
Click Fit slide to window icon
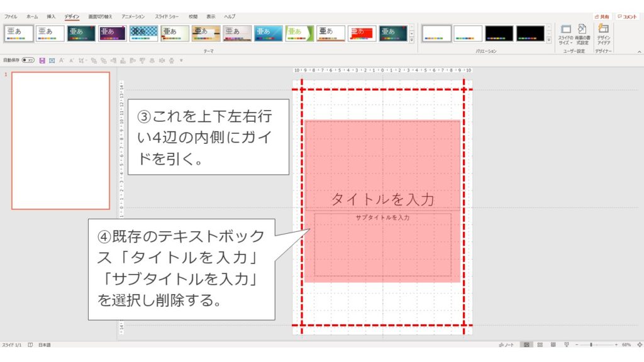click(x=640, y=345)
